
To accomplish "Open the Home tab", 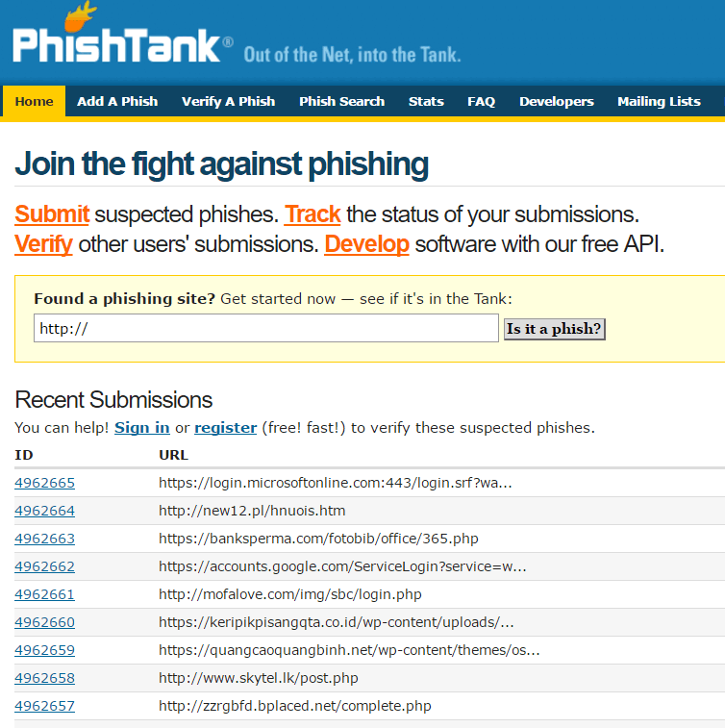I will (35, 101).
